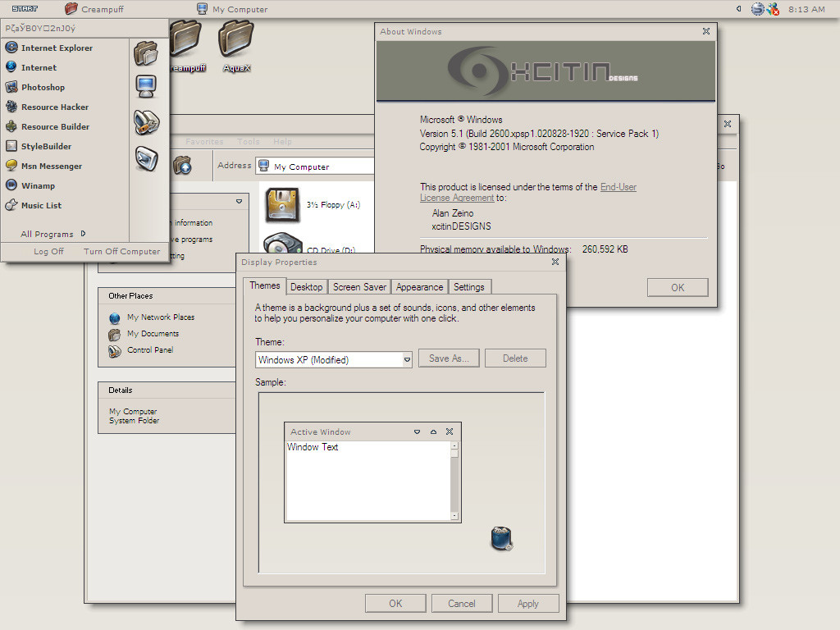Viewport: 840px width, 630px height.
Task: Click the sample Active Window minimize arrow
Action: (x=417, y=431)
